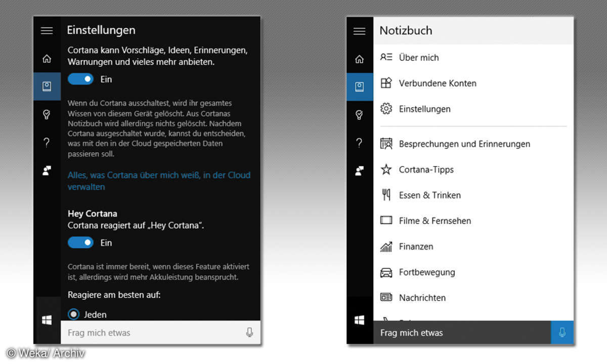
Task: Click 'Frag mich etwas' field in Einstellungen panel
Action: (160, 333)
